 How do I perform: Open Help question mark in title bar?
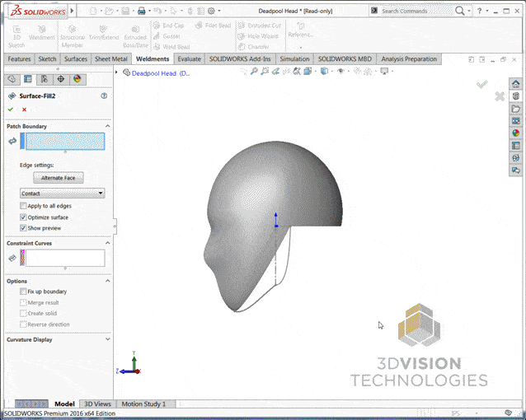(x=479, y=11)
